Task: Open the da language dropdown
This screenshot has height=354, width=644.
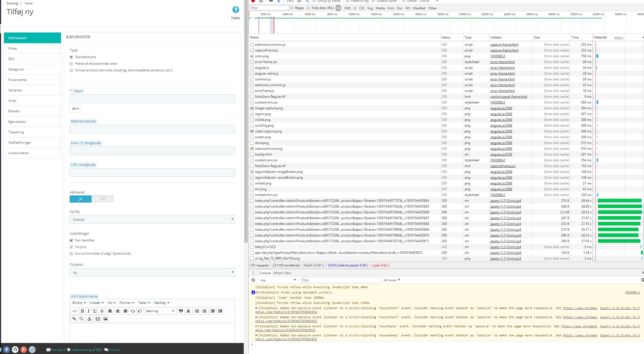Action: (x=75, y=108)
